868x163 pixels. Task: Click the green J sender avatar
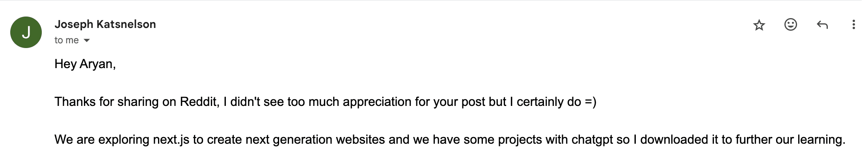pos(26,32)
